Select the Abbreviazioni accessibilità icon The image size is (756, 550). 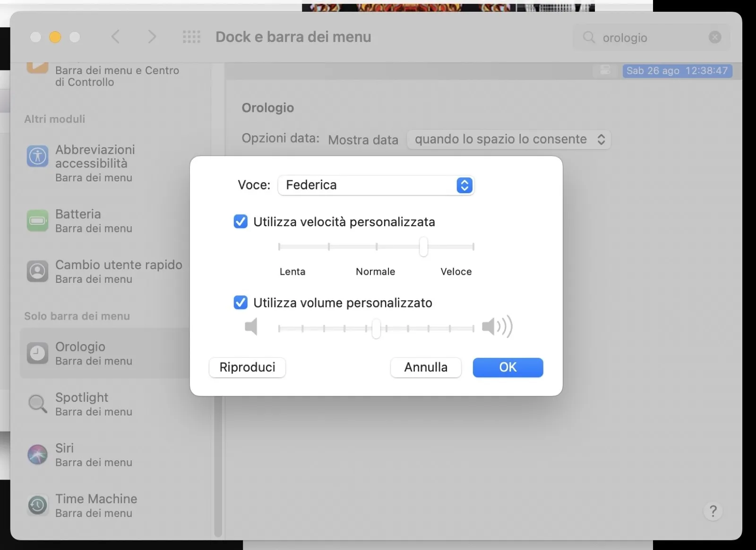pyautogui.click(x=37, y=156)
